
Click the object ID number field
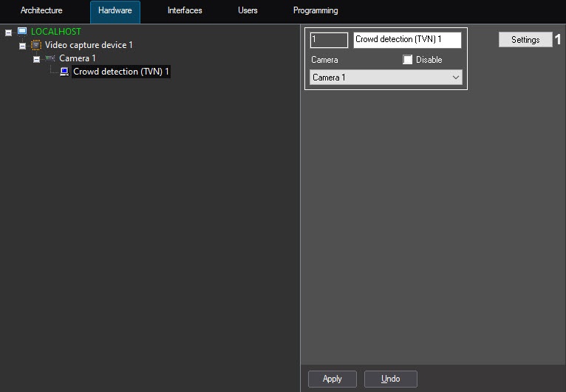point(329,40)
